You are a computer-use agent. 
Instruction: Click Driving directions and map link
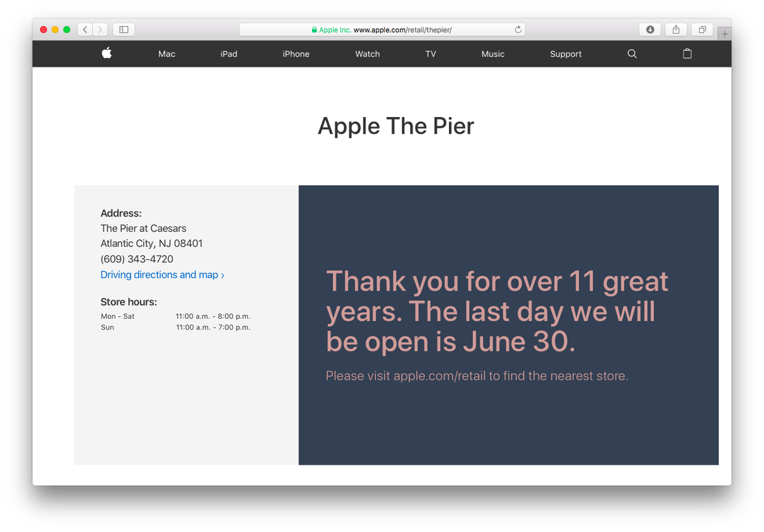pos(162,275)
